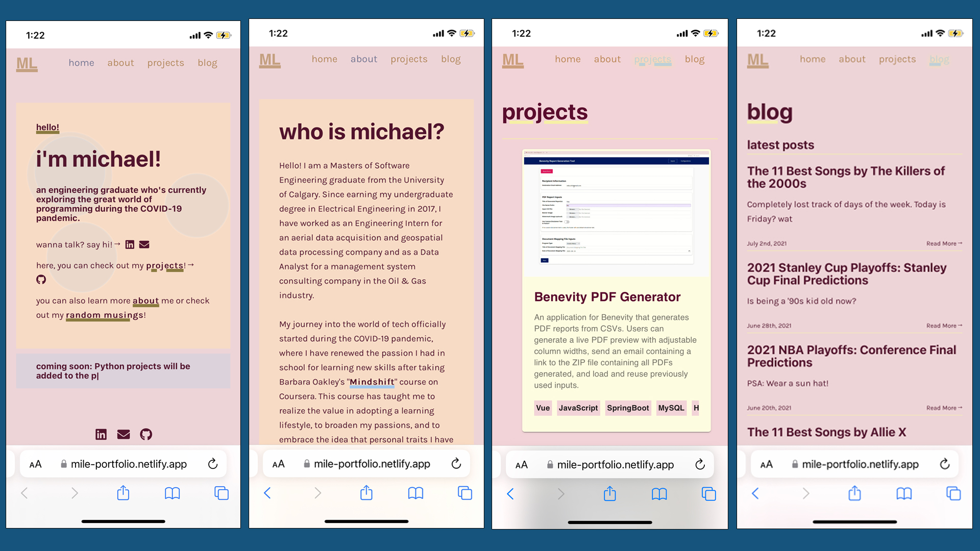The height and width of the screenshot is (551, 980).
Task: Click the LinkedIn icon in footer
Action: 101,433
